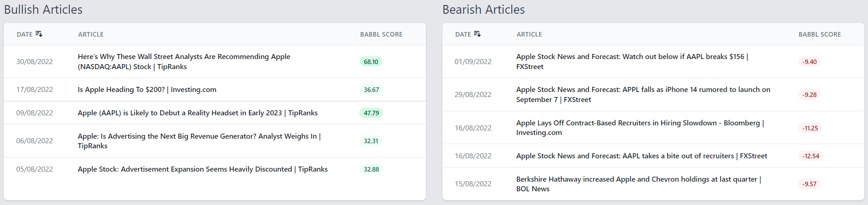Image resolution: width=868 pixels, height=205 pixels.
Task: Select the 01/09/2022 date cell
Action: [x=473, y=62]
